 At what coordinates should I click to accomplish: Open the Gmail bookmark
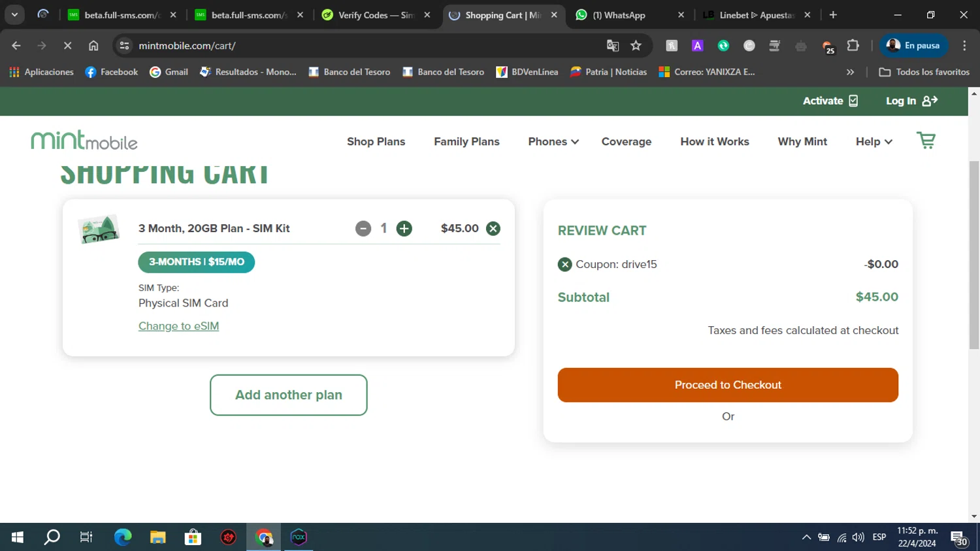169,72
